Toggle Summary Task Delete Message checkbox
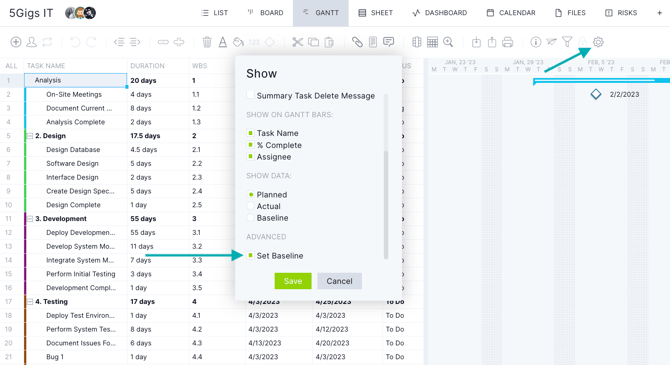 click(x=250, y=95)
